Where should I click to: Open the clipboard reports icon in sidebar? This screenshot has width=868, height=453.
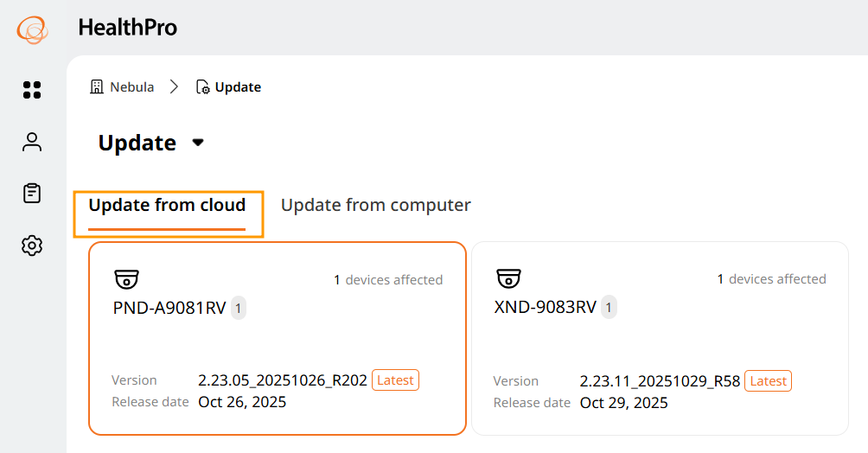32,194
